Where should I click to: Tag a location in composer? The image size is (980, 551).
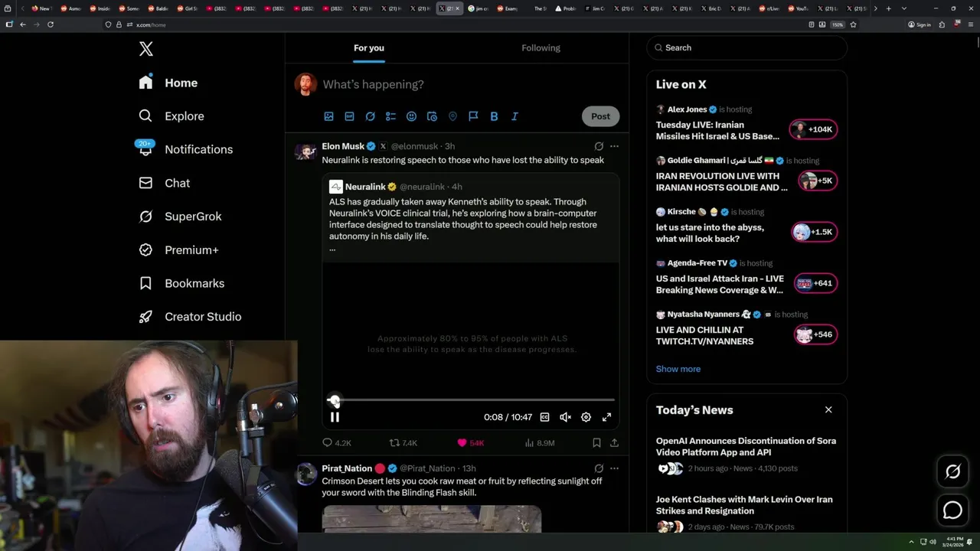coord(452,116)
